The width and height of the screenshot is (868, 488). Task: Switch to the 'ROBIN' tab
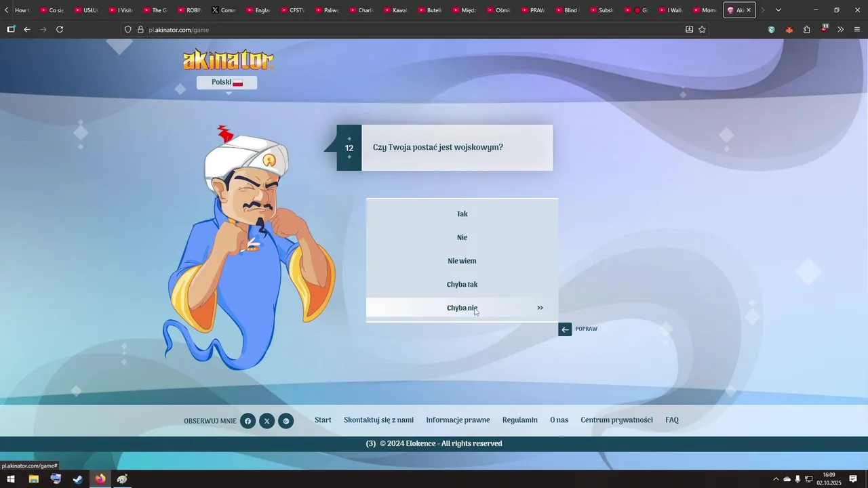tap(190, 10)
